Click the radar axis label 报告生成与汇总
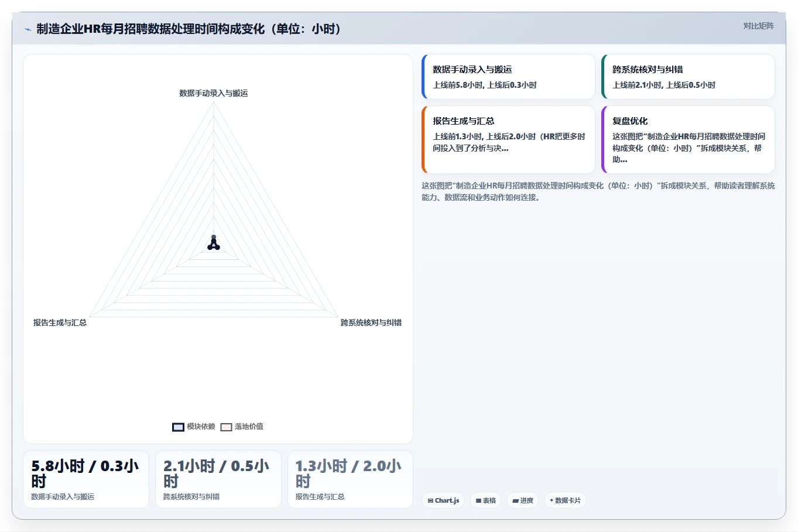798x532 pixels. point(60,322)
